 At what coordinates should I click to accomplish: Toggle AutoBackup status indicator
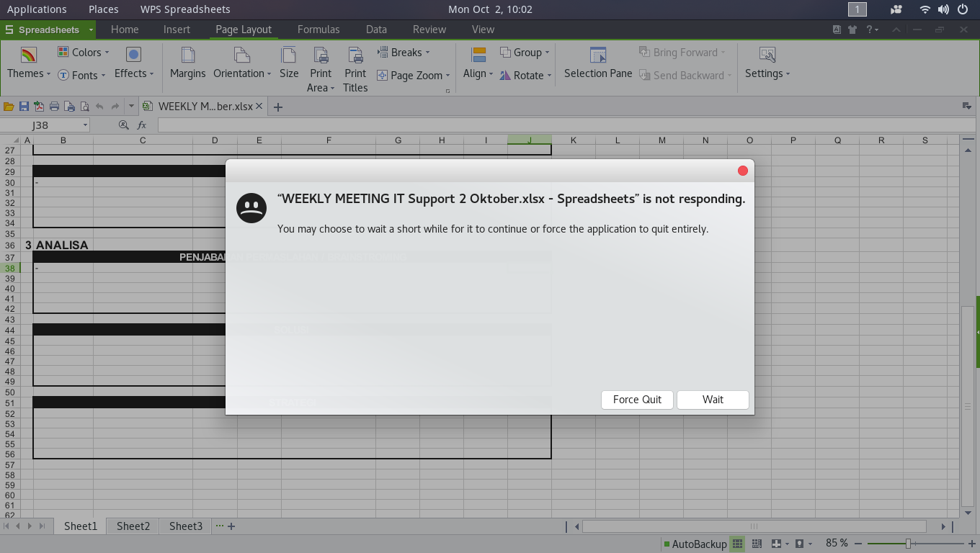(695, 544)
